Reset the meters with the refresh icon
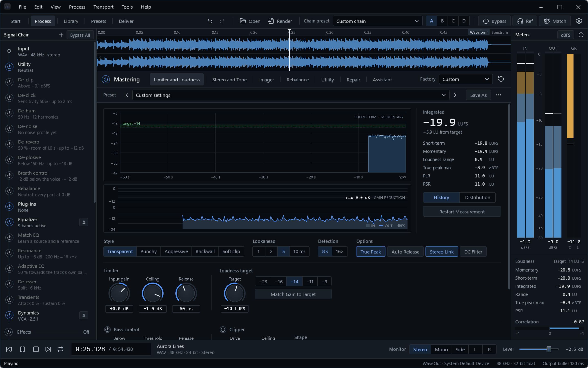Image resolution: width=588 pixels, height=368 pixels. click(x=581, y=35)
